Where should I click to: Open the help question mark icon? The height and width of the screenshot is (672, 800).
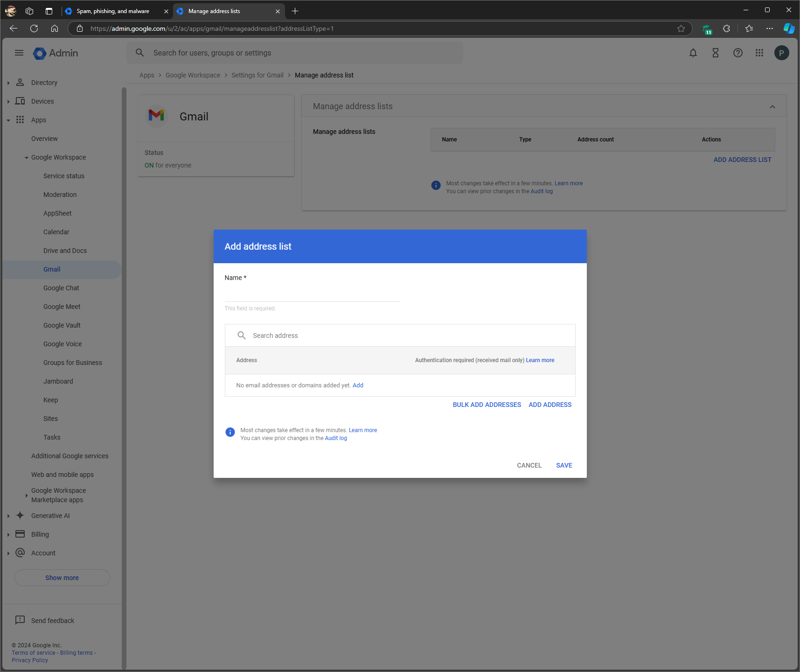(x=738, y=53)
